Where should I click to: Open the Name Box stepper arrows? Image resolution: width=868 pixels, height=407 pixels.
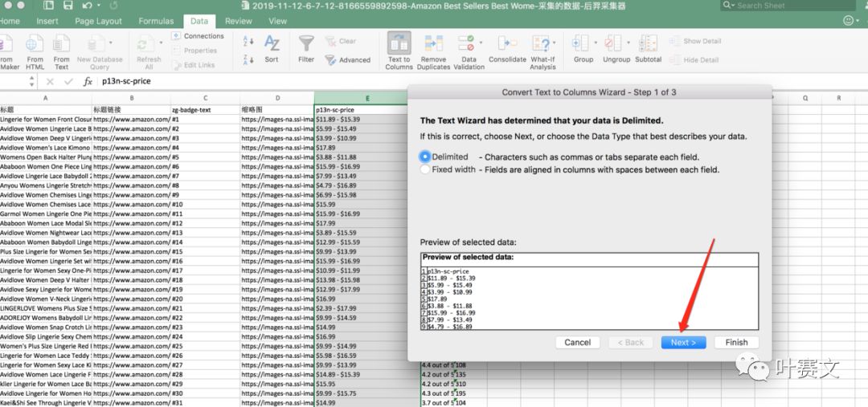click(x=31, y=81)
